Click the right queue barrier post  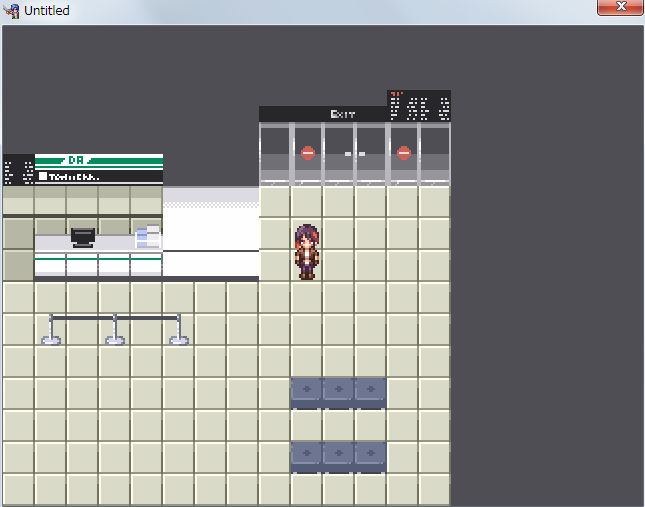(179, 329)
